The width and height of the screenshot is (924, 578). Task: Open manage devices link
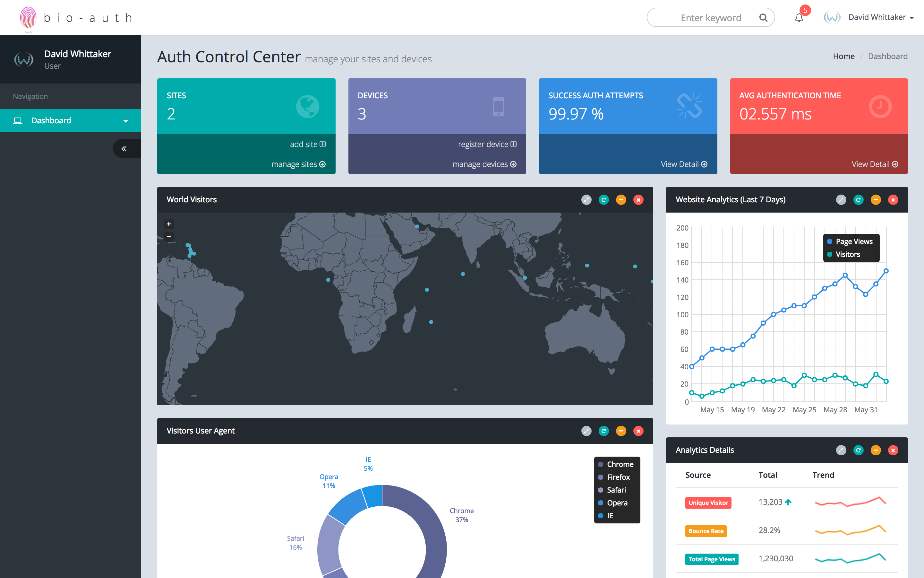pos(484,164)
